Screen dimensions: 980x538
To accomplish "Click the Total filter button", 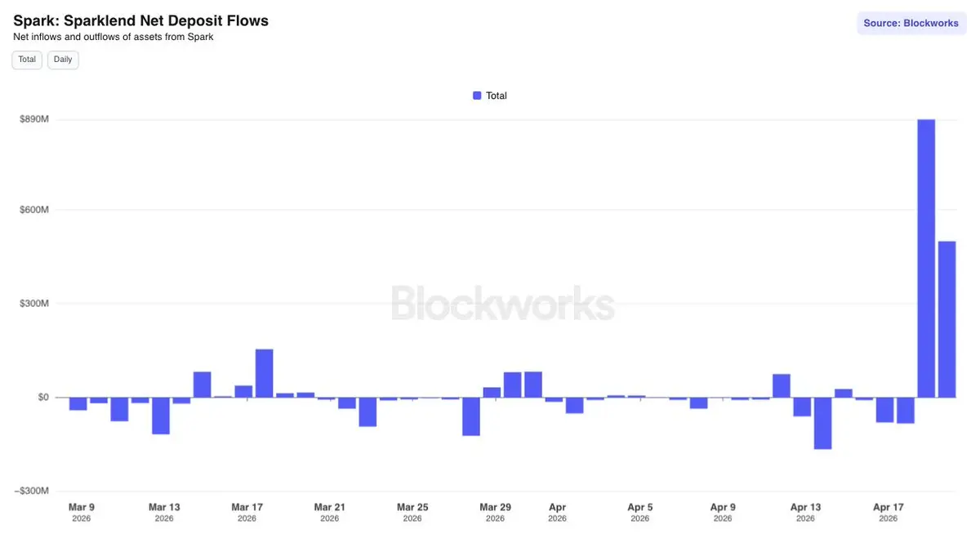I will click(27, 60).
